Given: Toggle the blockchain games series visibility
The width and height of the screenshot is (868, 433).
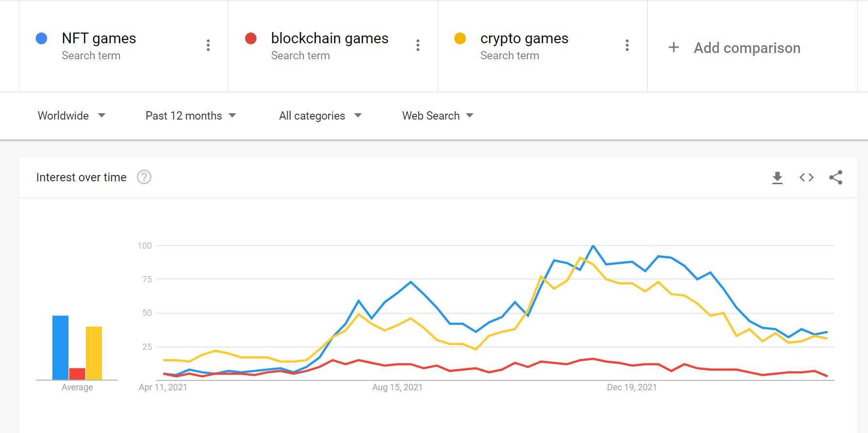Looking at the screenshot, I should [x=250, y=38].
